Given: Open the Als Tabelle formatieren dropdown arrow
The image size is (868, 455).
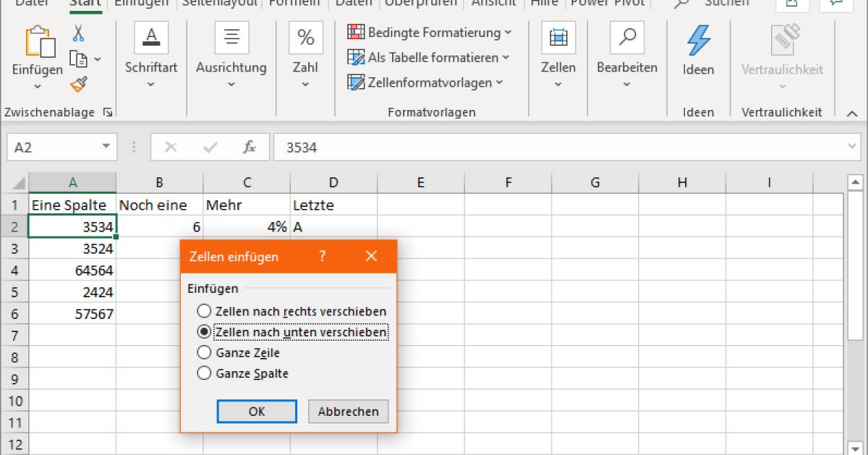Looking at the screenshot, I should pyautogui.click(x=506, y=57).
